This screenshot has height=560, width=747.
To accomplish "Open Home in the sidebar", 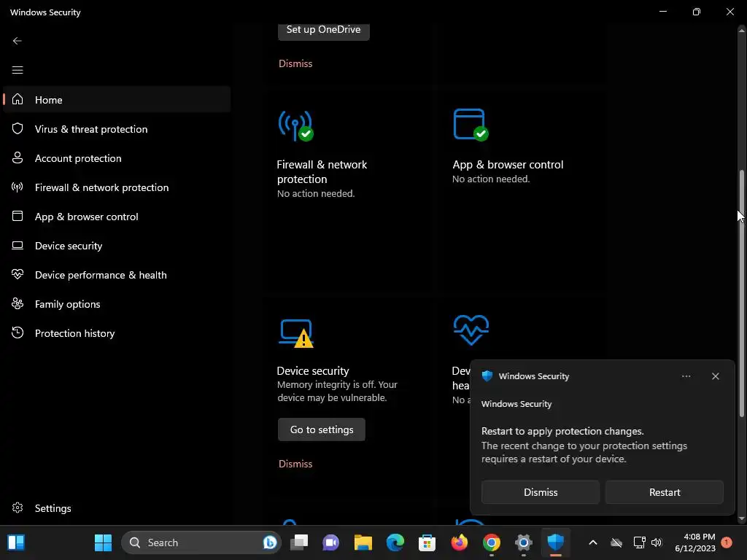I will point(117,99).
